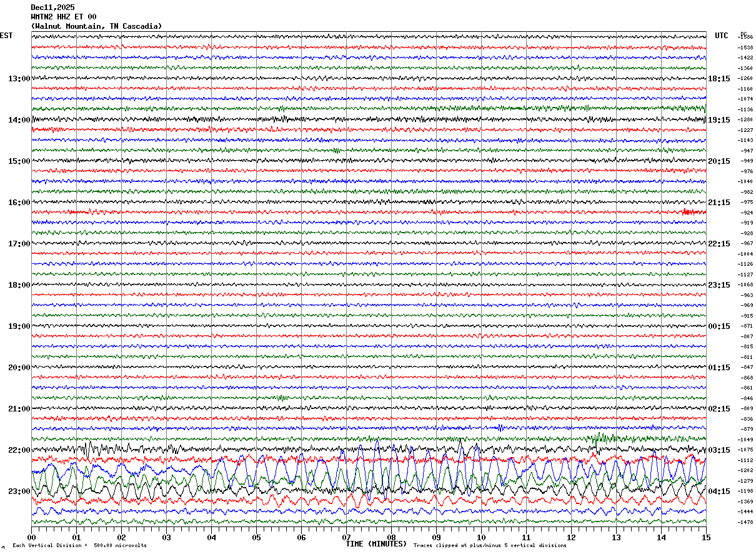Click the vertical division scale note
This screenshot has height=554, width=756.
click(x=79, y=546)
